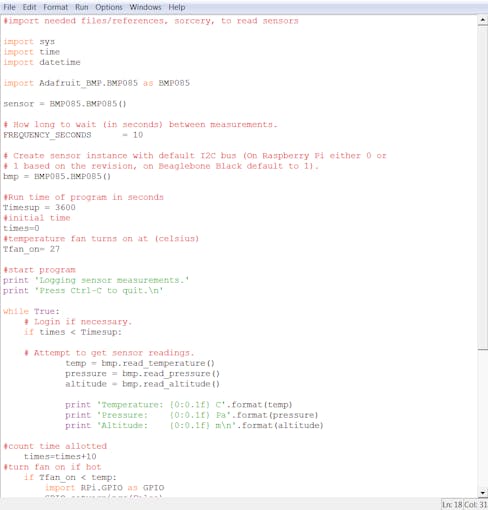
Task: Click the '# Attempt to get sensor readings' comment
Action: pyautogui.click(x=109, y=353)
